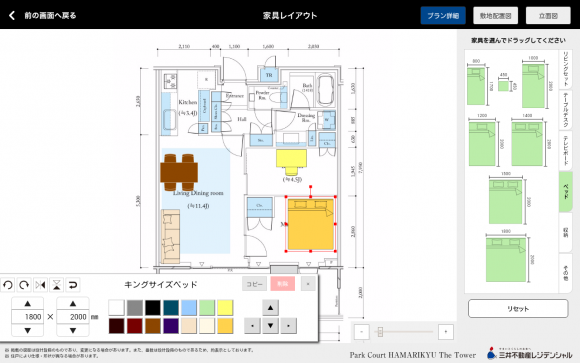Pick the yellow color swatch

coord(225,308)
